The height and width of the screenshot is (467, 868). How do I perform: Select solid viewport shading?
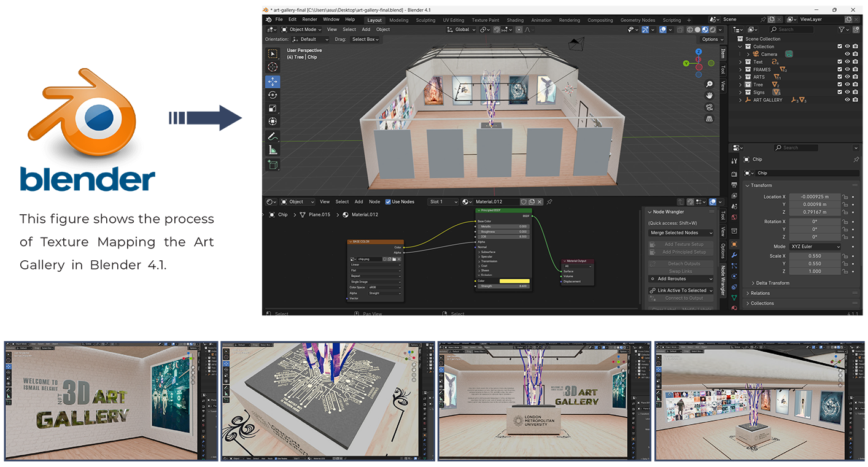(x=698, y=29)
